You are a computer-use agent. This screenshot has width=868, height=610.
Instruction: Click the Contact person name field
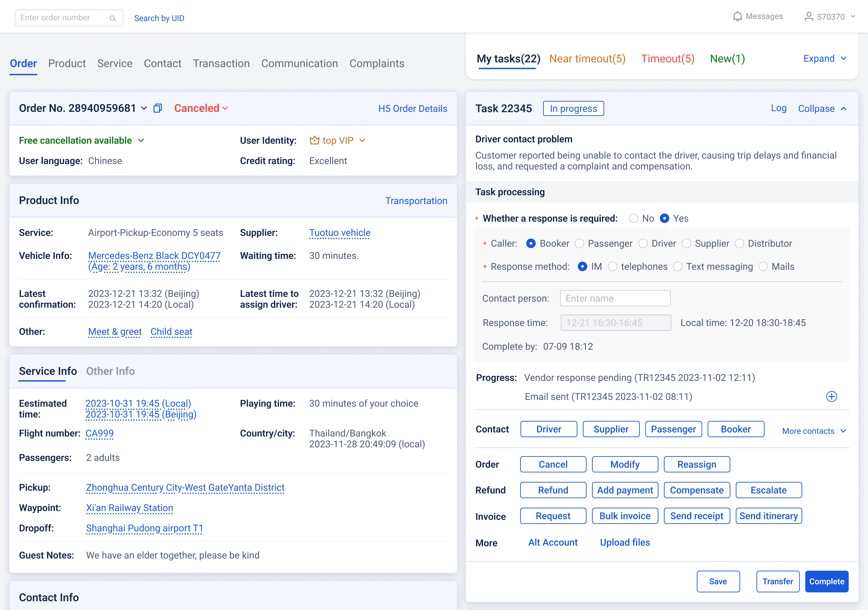coord(615,299)
